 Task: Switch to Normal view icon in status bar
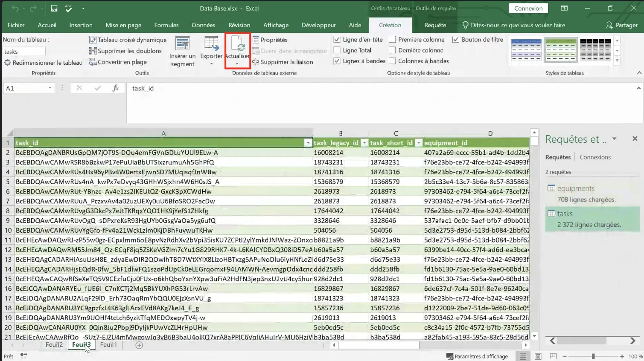(x=523, y=356)
